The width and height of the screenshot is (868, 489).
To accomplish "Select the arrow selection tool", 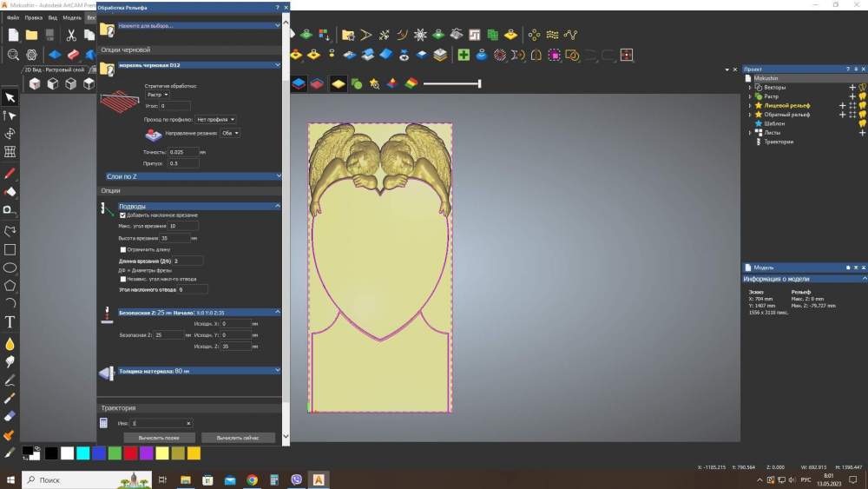I will (x=10, y=97).
